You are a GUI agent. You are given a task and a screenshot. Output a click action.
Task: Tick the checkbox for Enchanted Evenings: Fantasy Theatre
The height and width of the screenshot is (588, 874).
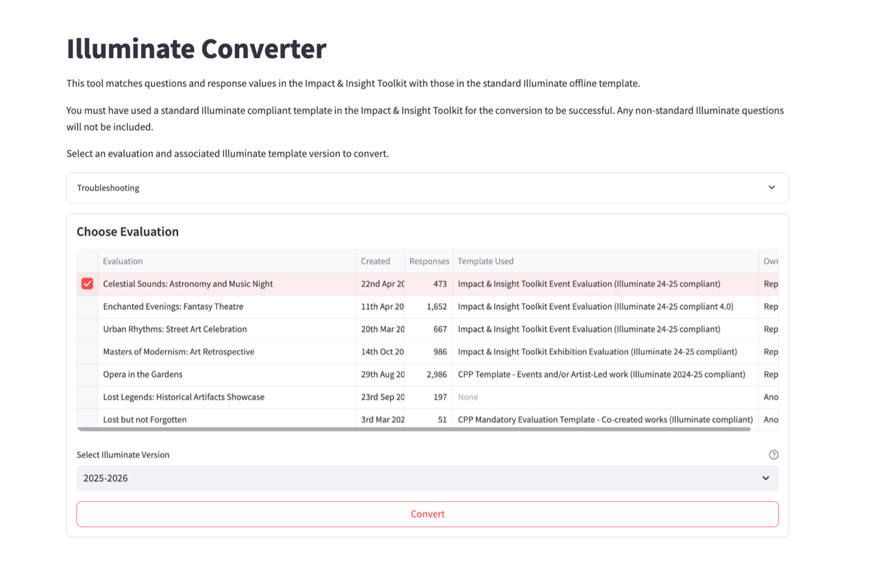87,306
